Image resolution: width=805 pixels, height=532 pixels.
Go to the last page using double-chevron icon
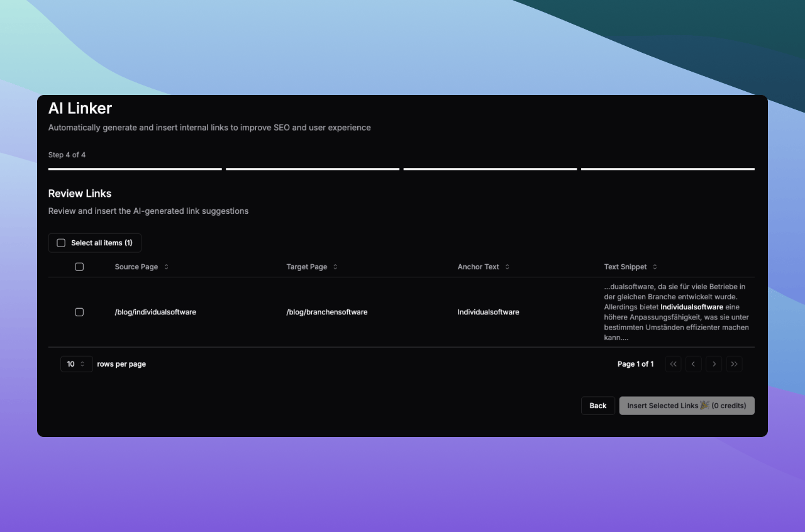(734, 363)
